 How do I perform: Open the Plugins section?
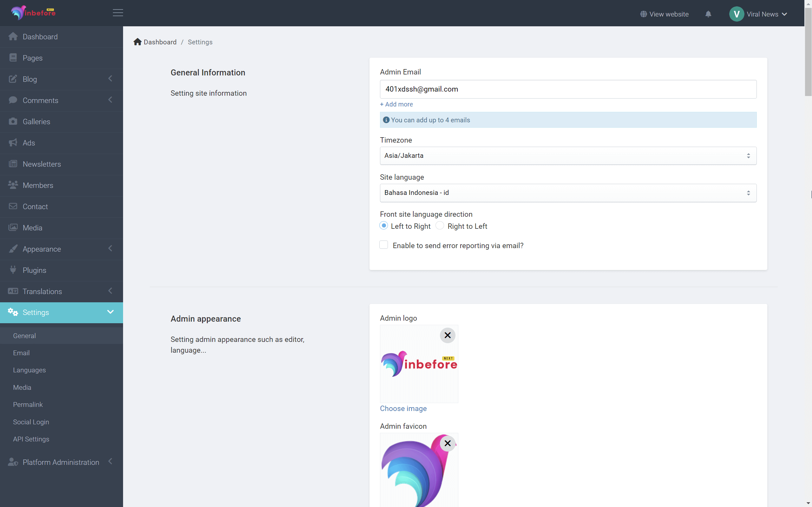point(35,270)
